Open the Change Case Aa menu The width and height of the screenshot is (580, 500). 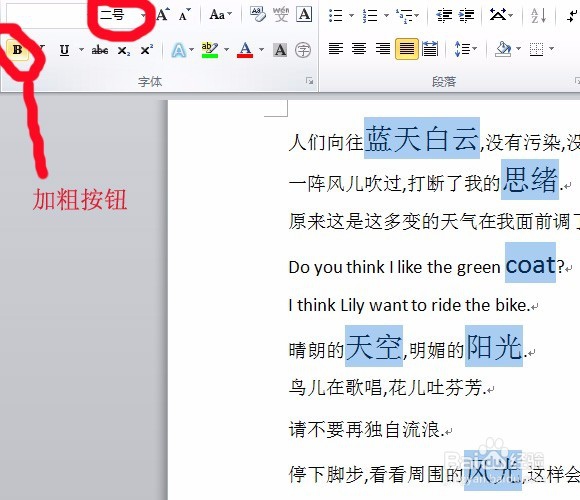[220, 15]
